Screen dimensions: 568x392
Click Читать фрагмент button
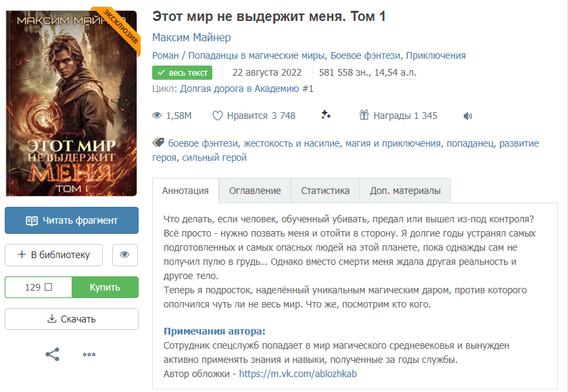pyautogui.click(x=72, y=220)
